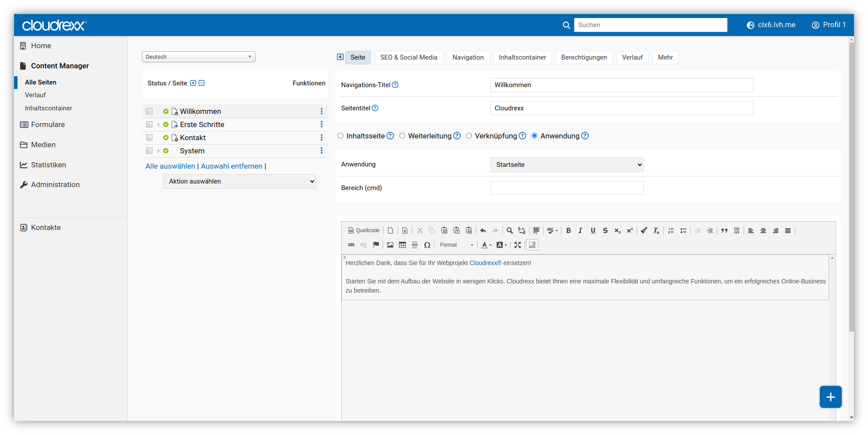The width and height of the screenshot is (868, 435).
Task: Insert bulleted list
Action: coord(683,230)
